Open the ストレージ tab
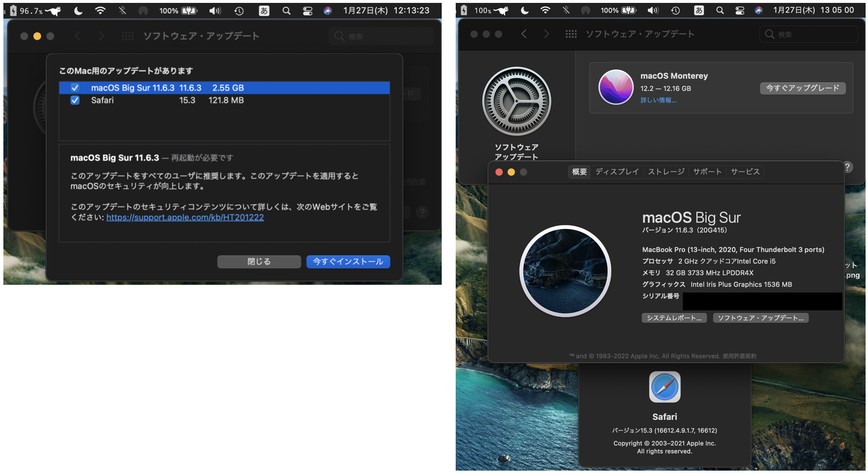868x474 pixels. point(666,172)
